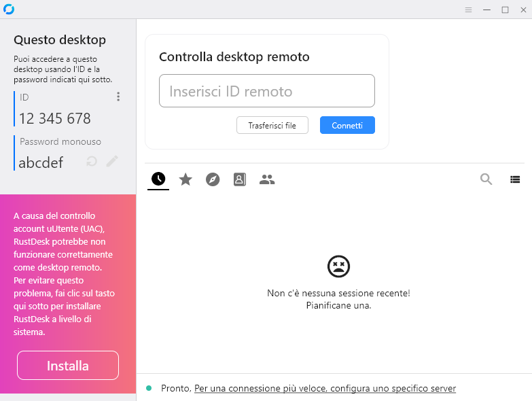Click the Password monouso label
This screenshot has height=401, width=532.
60,141
